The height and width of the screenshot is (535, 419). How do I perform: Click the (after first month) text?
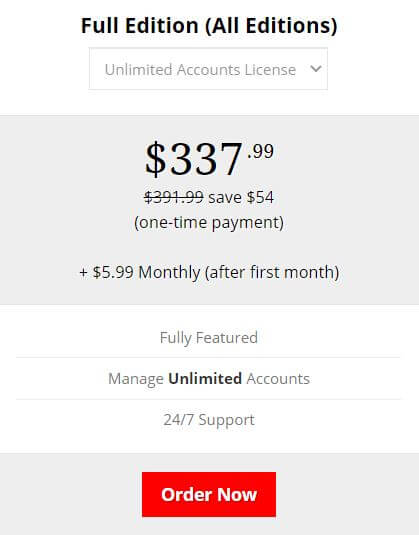click(272, 272)
